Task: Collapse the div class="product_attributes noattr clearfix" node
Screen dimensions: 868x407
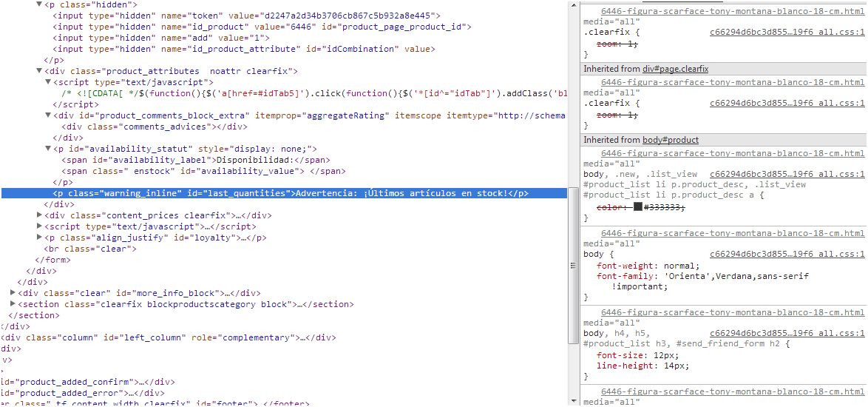Action: (x=39, y=71)
